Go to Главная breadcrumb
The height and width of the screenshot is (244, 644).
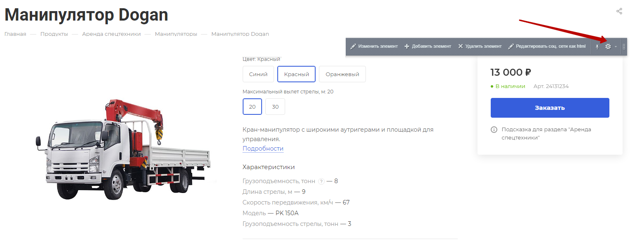click(15, 34)
